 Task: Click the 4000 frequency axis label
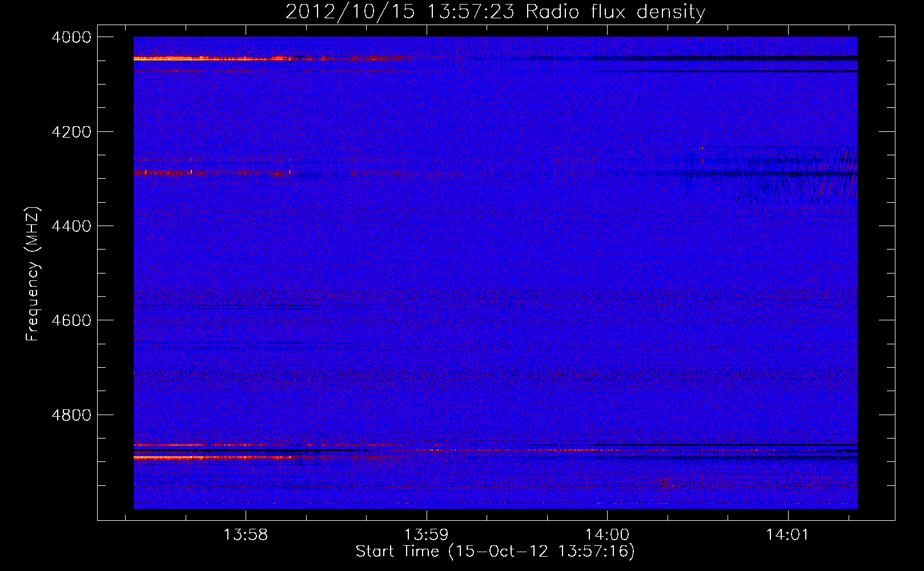(71, 37)
